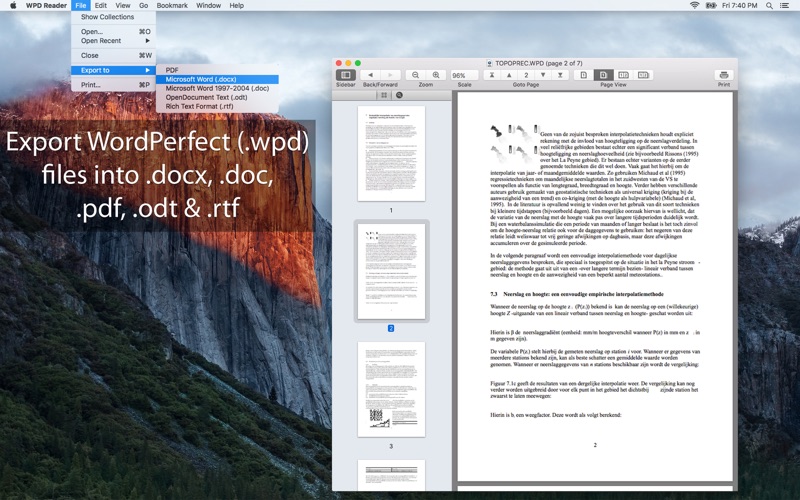
Task: Select single page view mode
Action: point(584,75)
